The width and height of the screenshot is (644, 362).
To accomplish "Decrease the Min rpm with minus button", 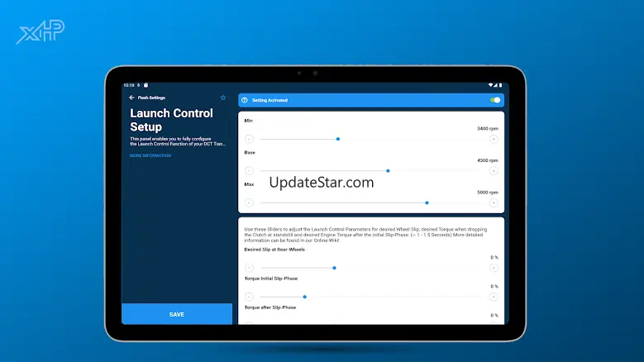I will point(249,139).
